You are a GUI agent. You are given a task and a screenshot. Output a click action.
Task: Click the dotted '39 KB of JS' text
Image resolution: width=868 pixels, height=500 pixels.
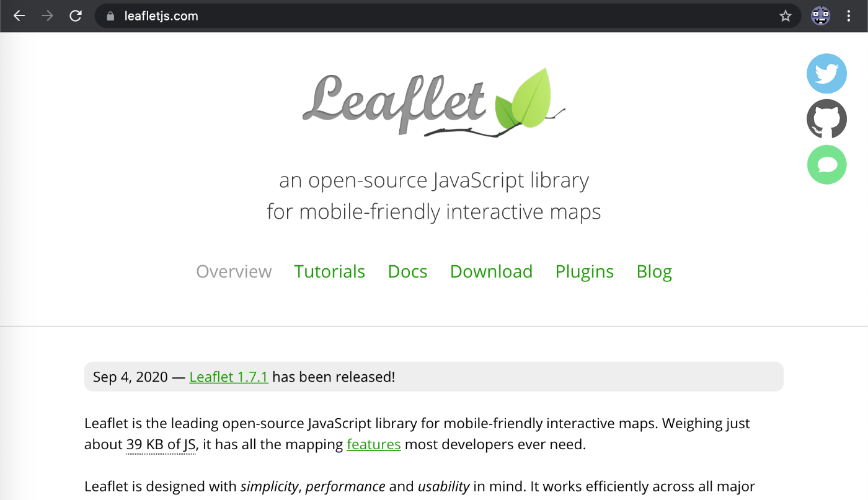pyautogui.click(x=161, y=445)
